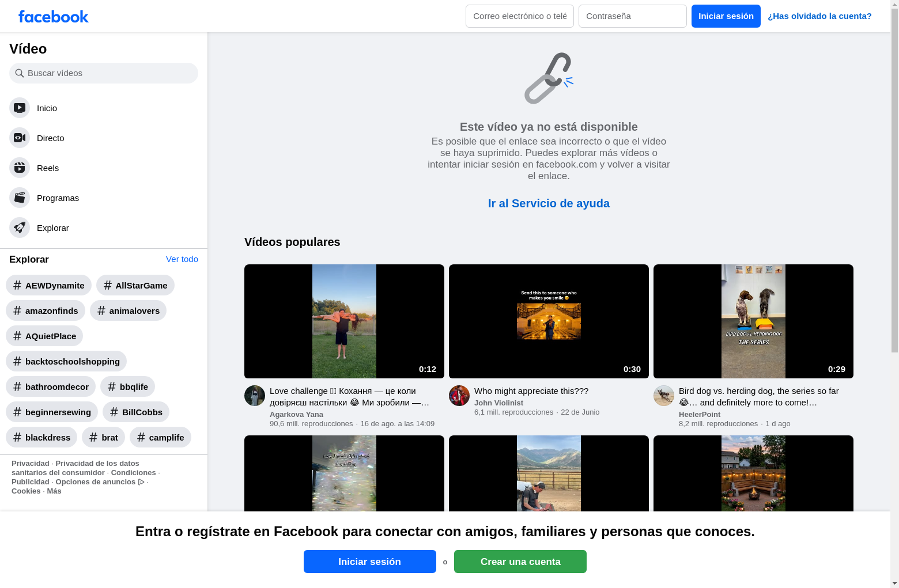Viewport: 899px width, 588px height.
Task: Open the AEWDynamite hashtag
Action: click(x=48, y=285)
